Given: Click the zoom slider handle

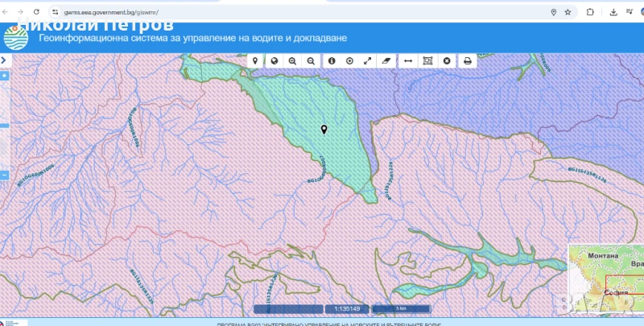Looking at the screenshot, I should [4, 126].
